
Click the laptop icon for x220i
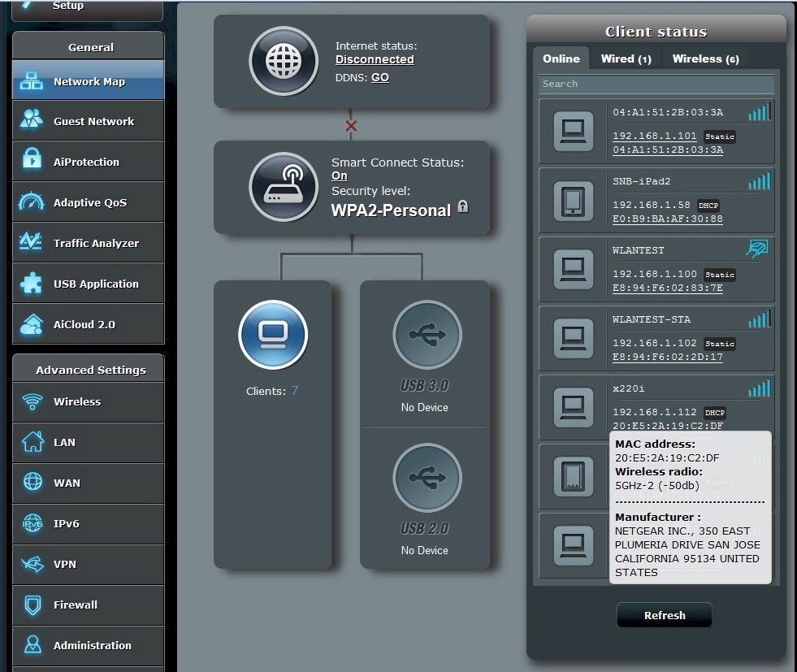(x=574, y=408)
